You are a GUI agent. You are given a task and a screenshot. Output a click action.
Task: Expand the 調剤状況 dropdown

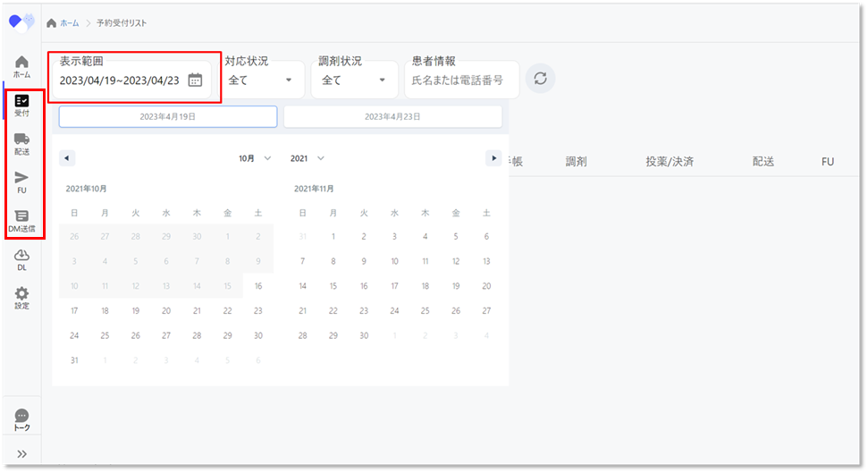[x=354, y=80]
